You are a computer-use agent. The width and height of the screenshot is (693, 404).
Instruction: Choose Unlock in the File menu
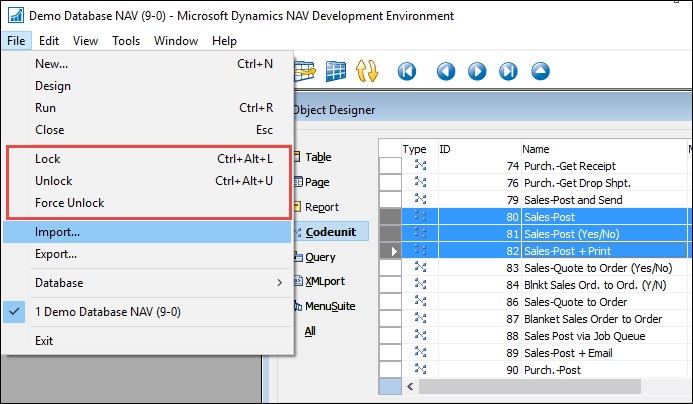click(x=148, y=181)
